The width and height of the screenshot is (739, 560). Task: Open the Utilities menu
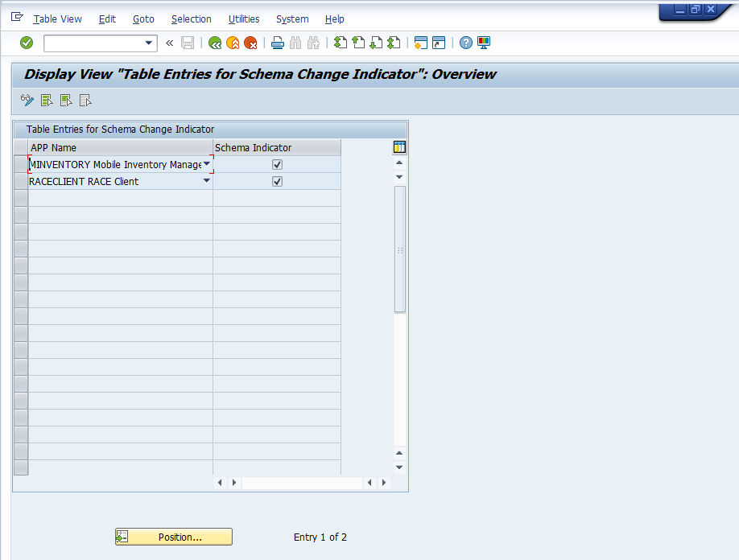click(244, 19)
